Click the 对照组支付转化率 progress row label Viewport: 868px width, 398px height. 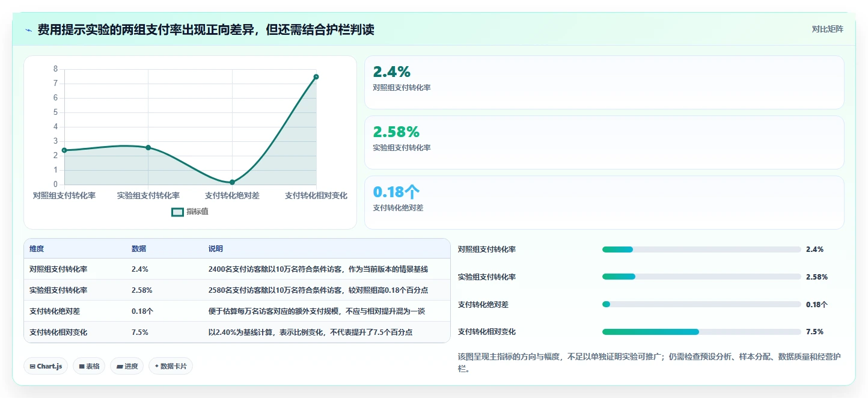[x=487, y=250]
